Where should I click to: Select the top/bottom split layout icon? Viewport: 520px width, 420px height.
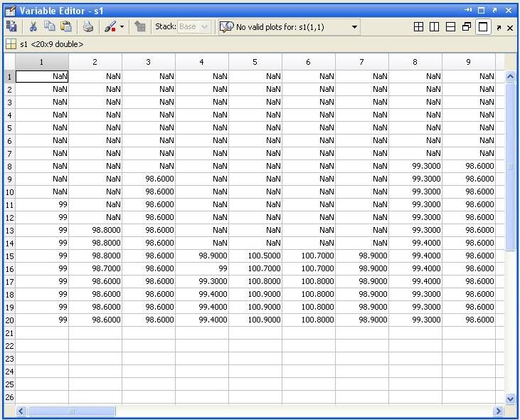point(450,27)
